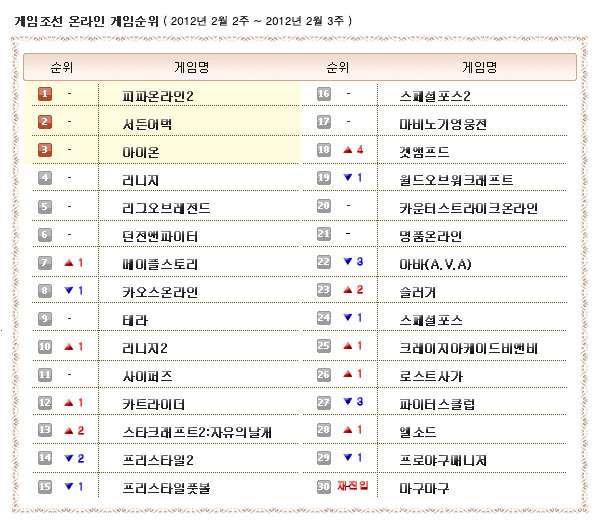Click the down arrow in 파이터스클럽 row
Screen dimensions: 600x525
point(347,403)
